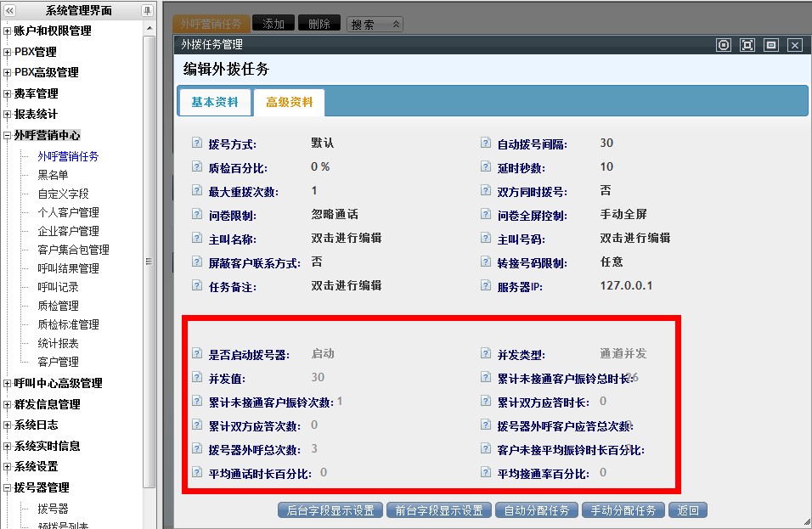Select the 高级资料 tab
812x529 pixels.
289,102
